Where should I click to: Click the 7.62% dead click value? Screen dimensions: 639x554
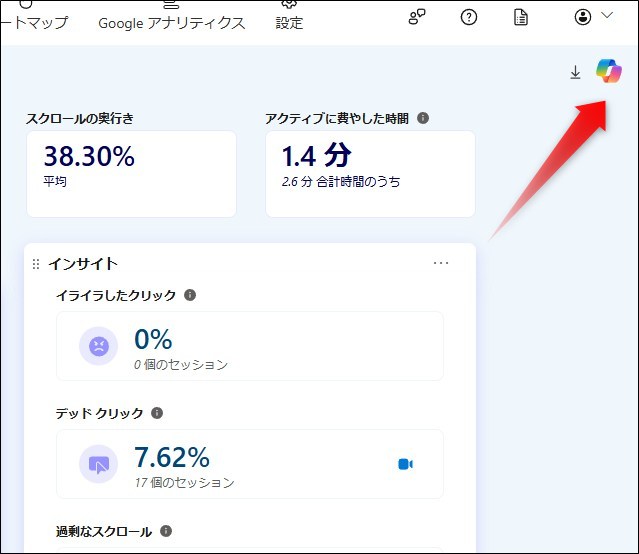click(x=172, y=457)
